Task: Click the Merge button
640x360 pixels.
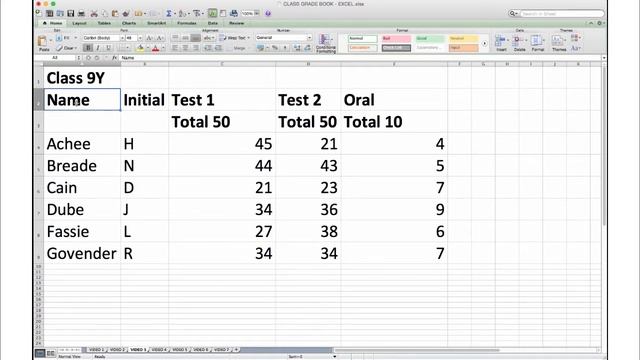Action: pyautogui.click(x=239, y=48)
